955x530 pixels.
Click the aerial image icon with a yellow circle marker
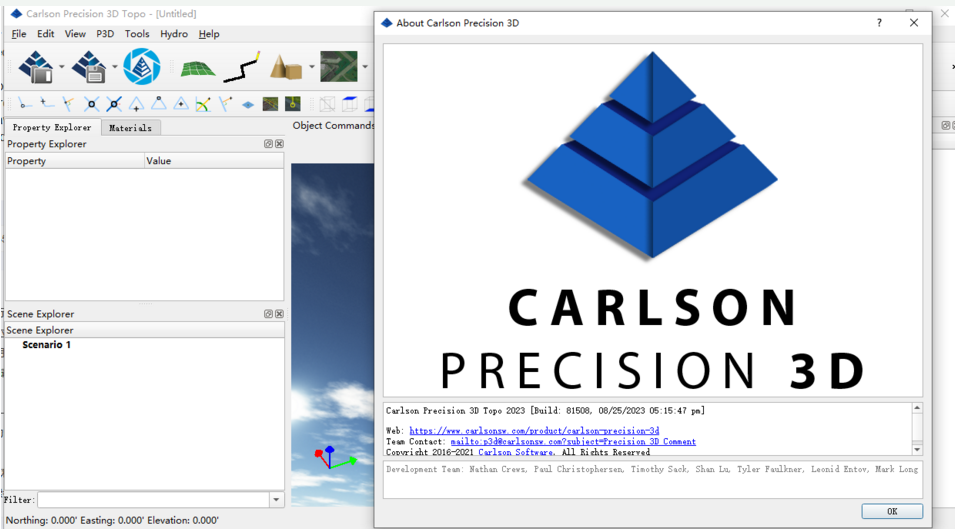[293, 104]
